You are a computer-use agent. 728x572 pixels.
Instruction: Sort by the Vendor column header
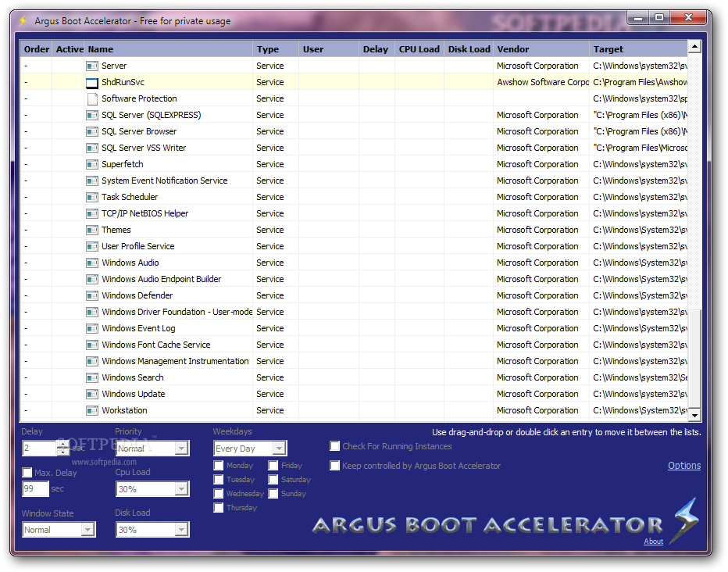click(x=541, y=49)
